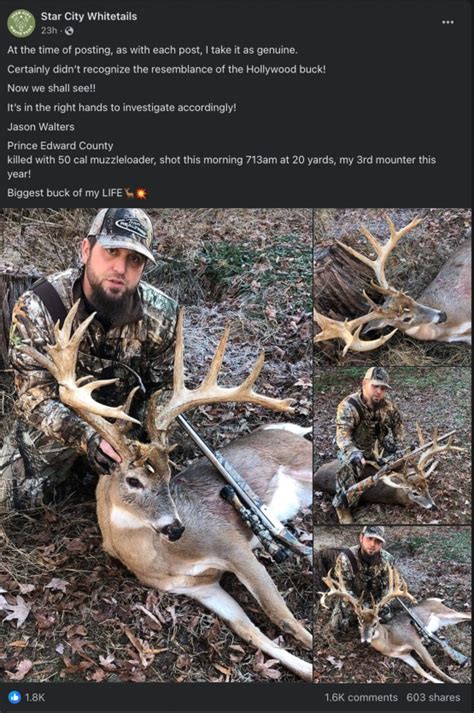This screenshot has height=713, width=474.
Task: Click the deer emoji in the post text
Action: coord(129,193)
